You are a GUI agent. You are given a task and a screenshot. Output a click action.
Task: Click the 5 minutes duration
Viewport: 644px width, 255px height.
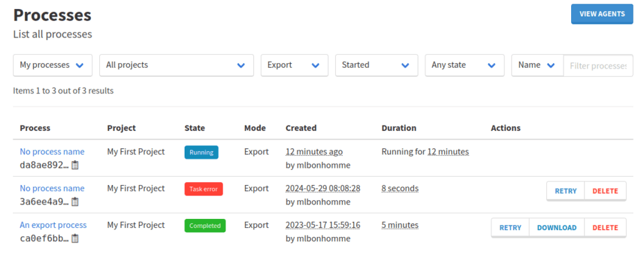tap(400, 225)
